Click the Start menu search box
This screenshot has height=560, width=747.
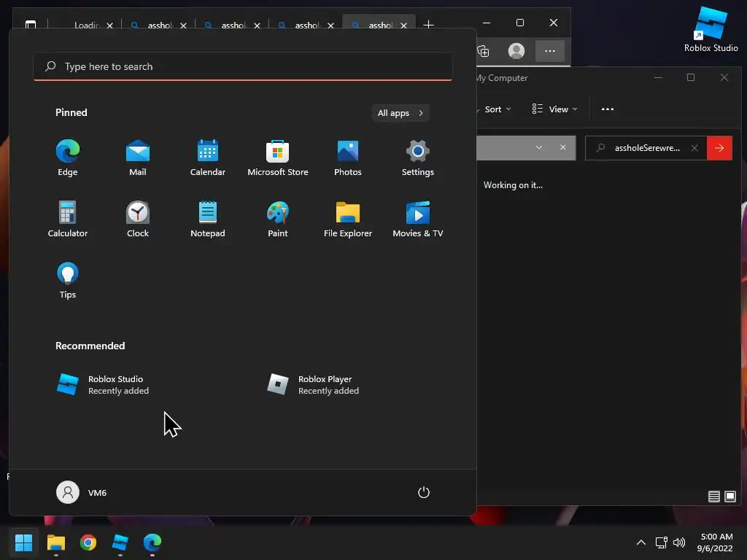click(x=242, y=66)
